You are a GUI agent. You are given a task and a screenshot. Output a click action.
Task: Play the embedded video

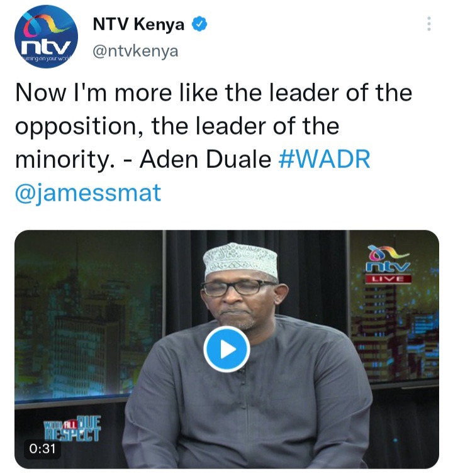[x=226, y=349]
